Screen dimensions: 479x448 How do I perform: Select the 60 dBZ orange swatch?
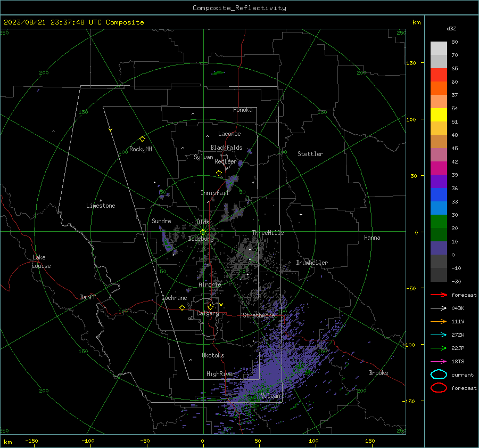click(439, 88)
